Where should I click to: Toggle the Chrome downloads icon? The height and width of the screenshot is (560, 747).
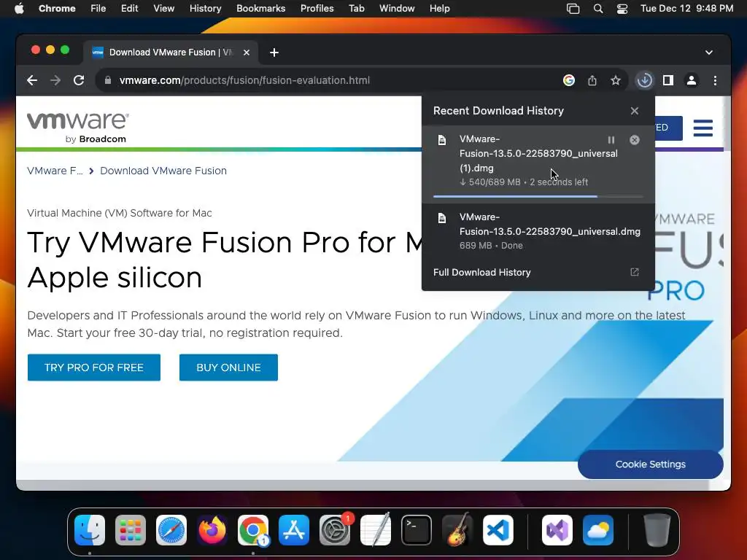tap(645, 80)
